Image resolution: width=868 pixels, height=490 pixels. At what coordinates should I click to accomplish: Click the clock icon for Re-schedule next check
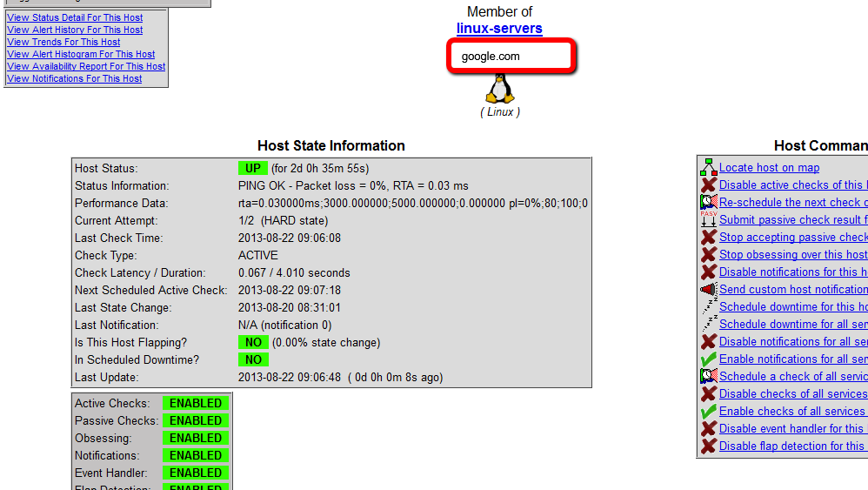tap(708, 202)
